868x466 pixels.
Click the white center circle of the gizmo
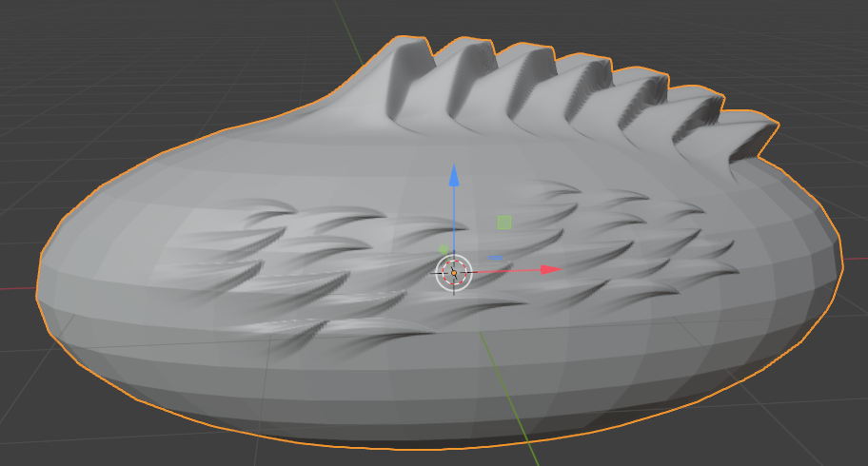(454, 273)
